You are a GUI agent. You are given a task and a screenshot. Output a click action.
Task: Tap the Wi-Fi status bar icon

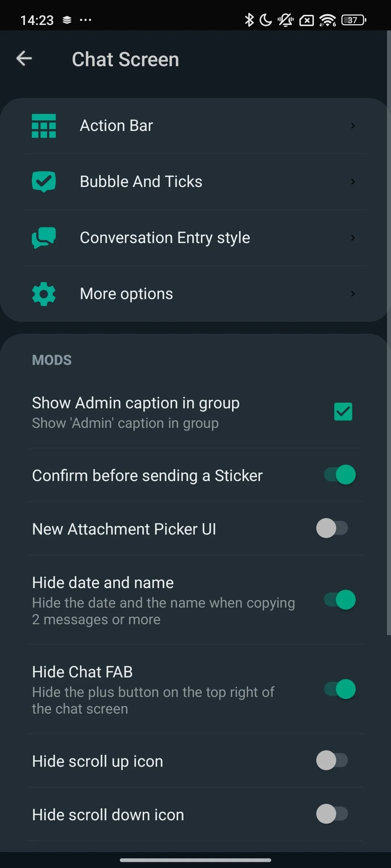328,20
